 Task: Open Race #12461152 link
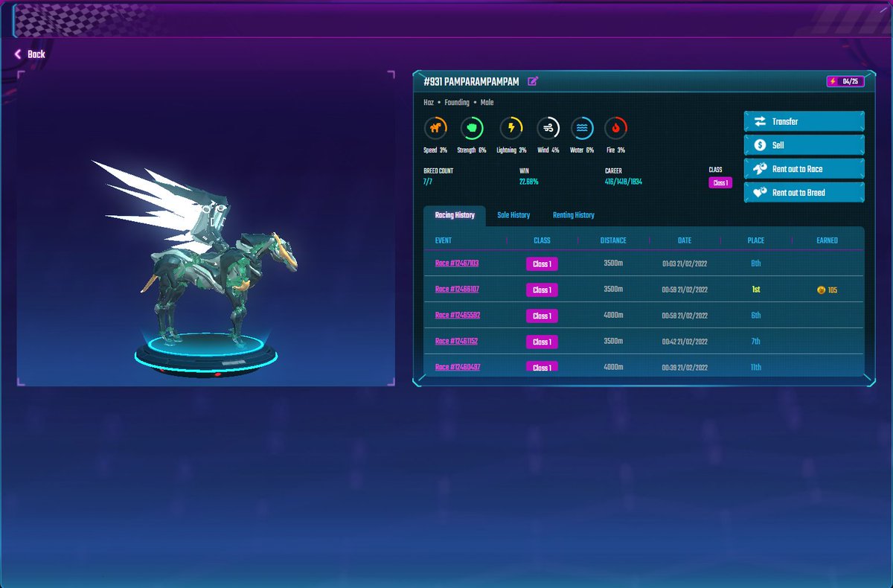(456, 342)
